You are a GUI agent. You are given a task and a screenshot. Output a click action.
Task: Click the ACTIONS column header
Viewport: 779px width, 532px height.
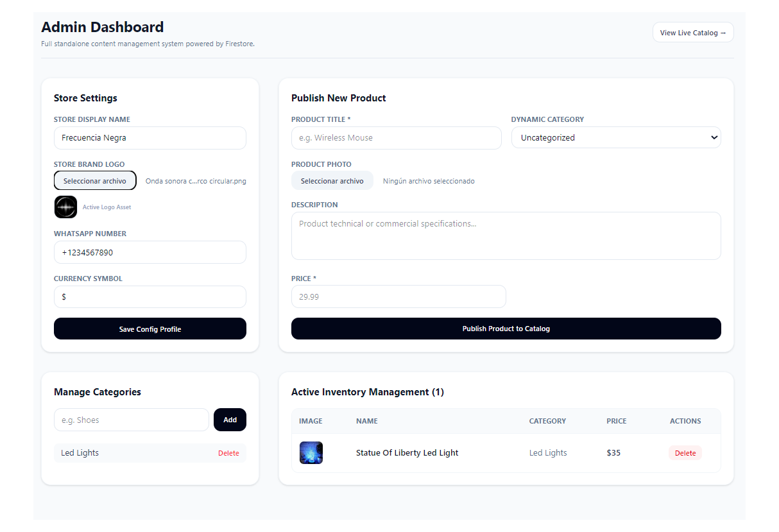(x=685, y=421)
